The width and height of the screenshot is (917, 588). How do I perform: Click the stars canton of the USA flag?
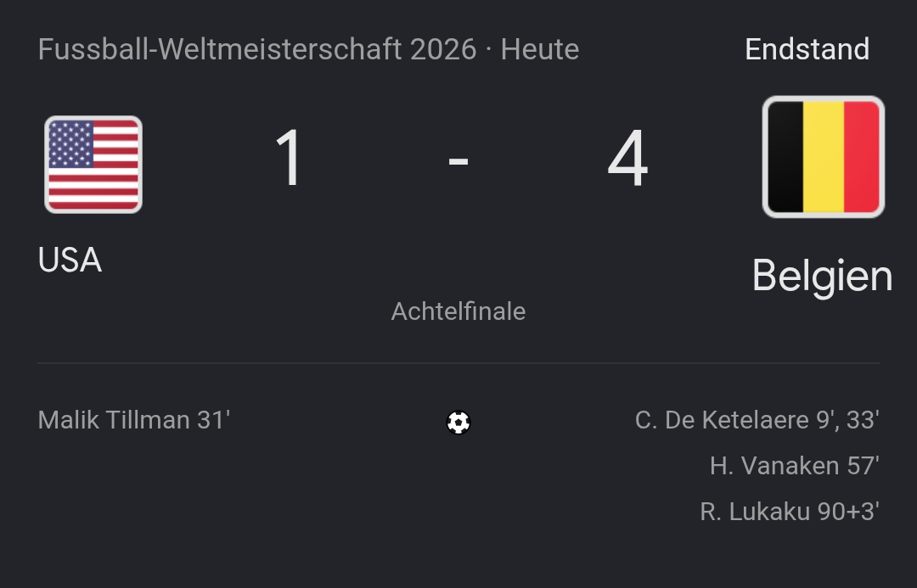[70, 143]
